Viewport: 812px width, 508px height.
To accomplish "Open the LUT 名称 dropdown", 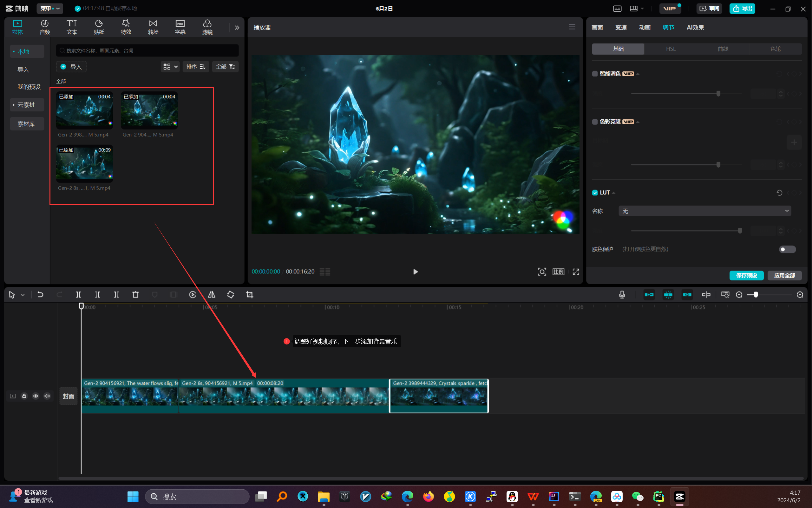I will pyautogui.click(x=704, y=211).
